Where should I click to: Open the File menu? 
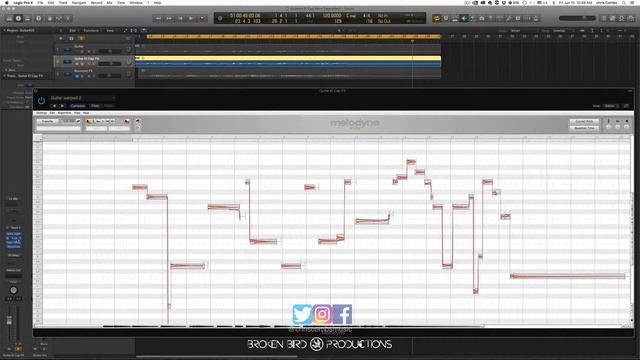pos(40,2)
